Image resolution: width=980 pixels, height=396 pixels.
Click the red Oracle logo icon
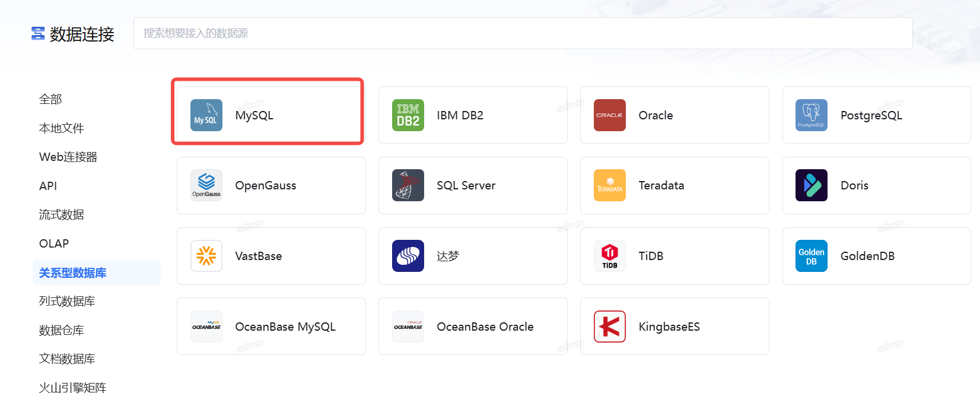[x=610, y=115]
